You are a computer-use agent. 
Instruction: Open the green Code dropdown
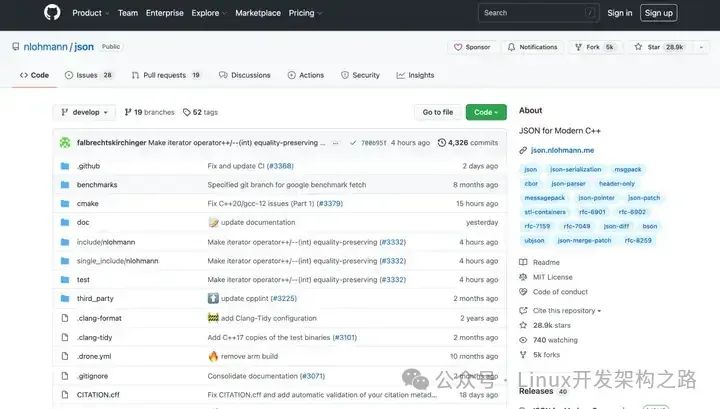click(x=486, y=112)
